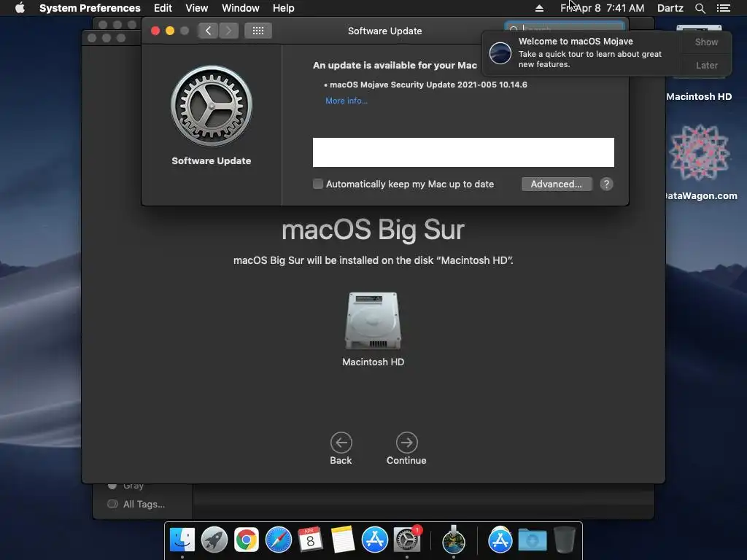Click Macintosh HD desktop label
Screen dimensions: 747x560
699,97
